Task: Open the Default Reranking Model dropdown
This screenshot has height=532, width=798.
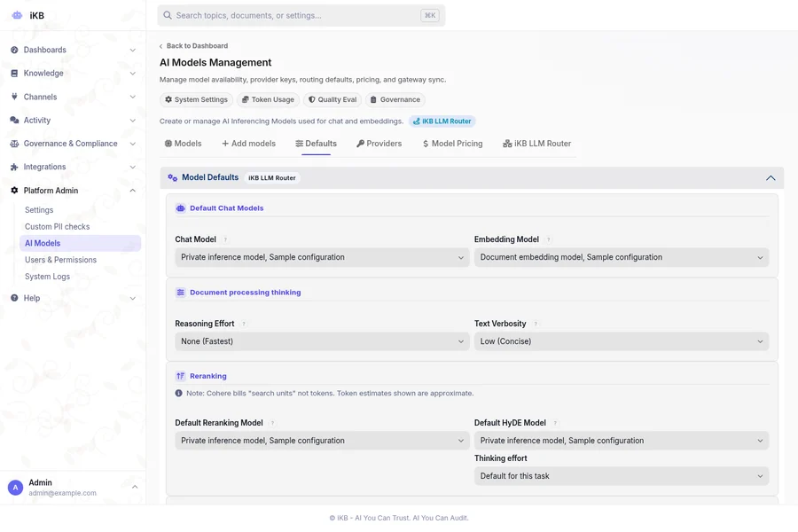Action: tap(322, 441)
